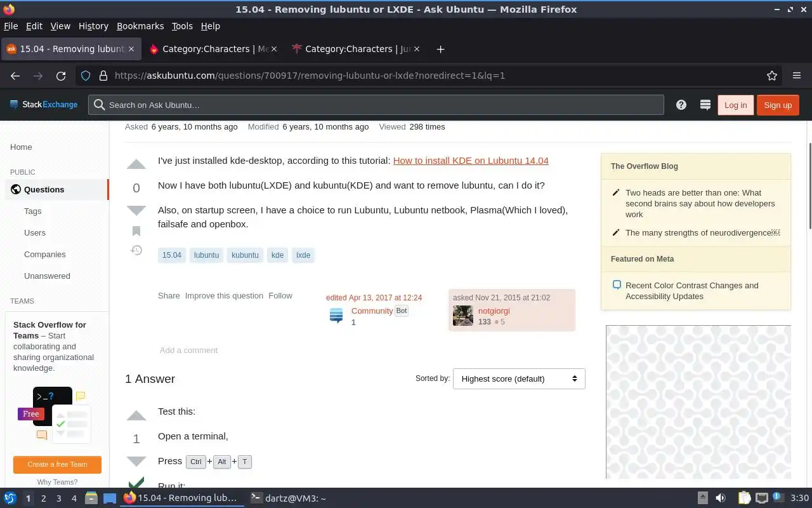Reload the current page

click(61, 76)
